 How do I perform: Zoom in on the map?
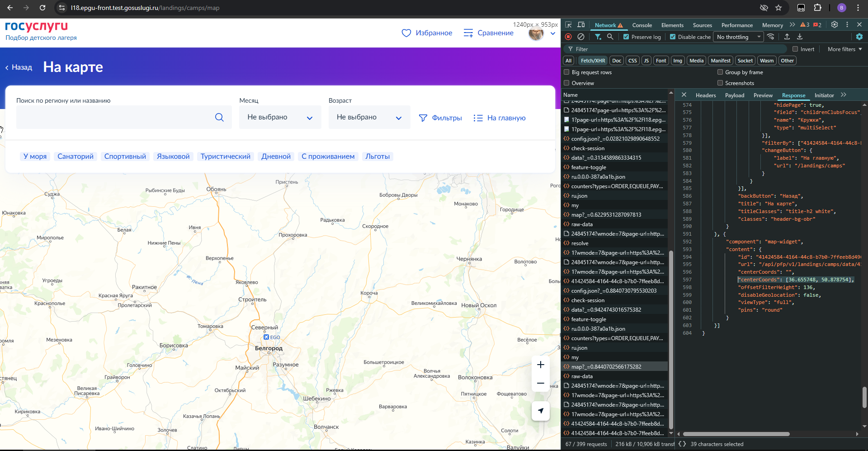(x=540, y=365)
